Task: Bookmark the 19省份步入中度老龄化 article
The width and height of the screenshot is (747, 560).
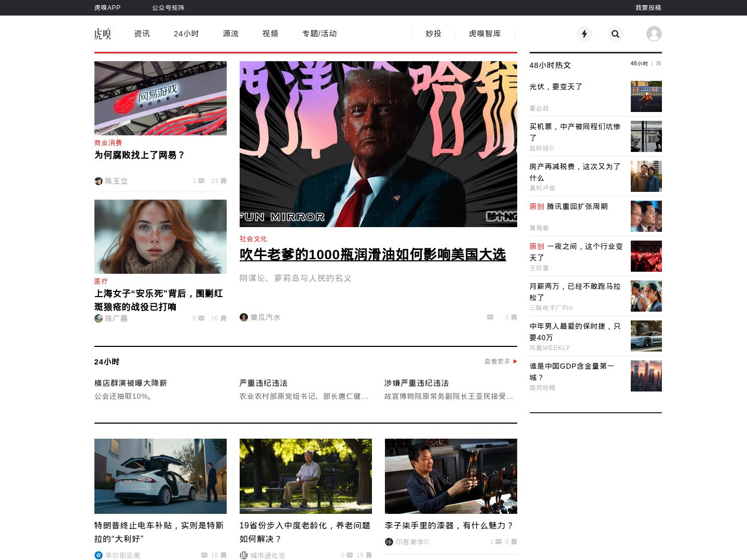Action: tap(369, 555)
